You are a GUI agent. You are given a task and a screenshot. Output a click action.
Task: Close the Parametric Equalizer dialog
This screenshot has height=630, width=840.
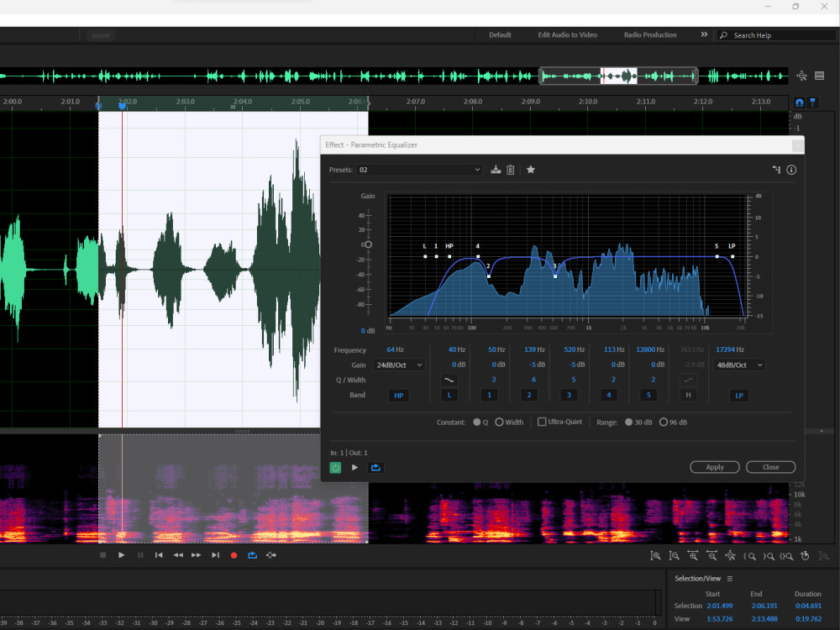point(770,466)
